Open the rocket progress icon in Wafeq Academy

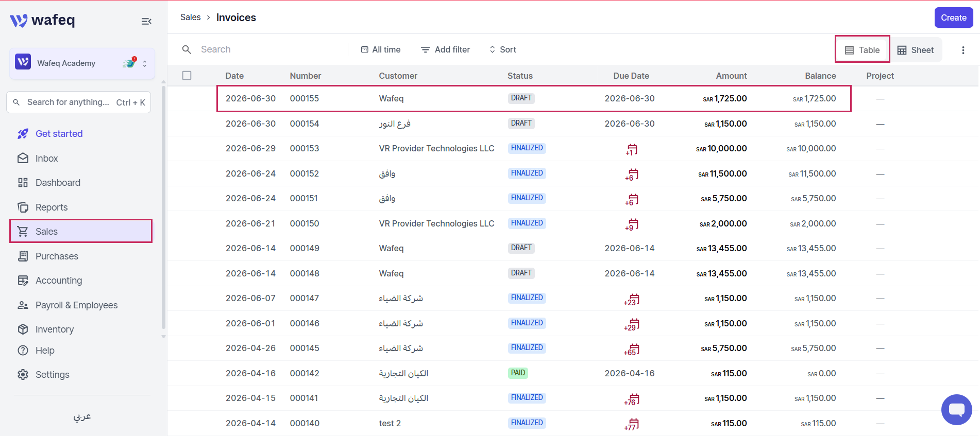pos(129,63)
